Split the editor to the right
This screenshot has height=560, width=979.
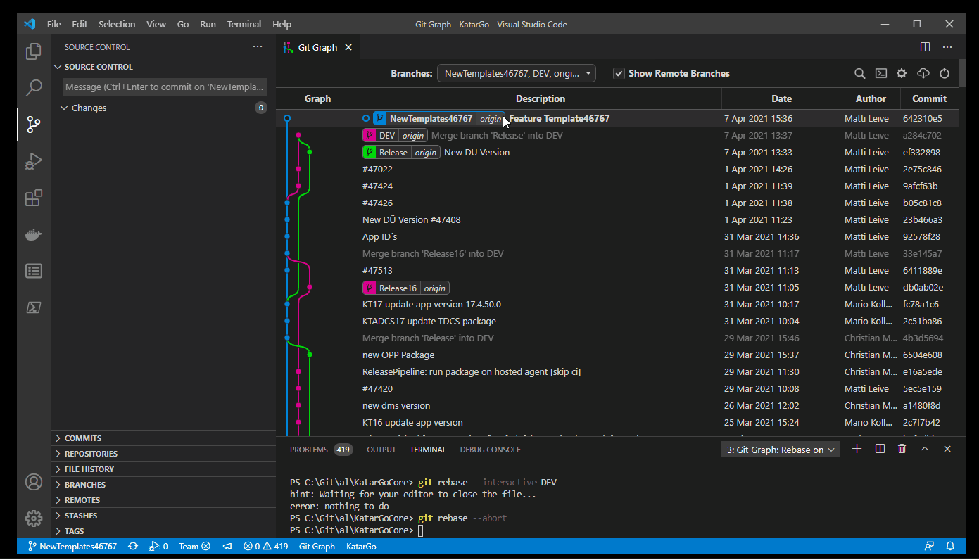tap(925, 47)
